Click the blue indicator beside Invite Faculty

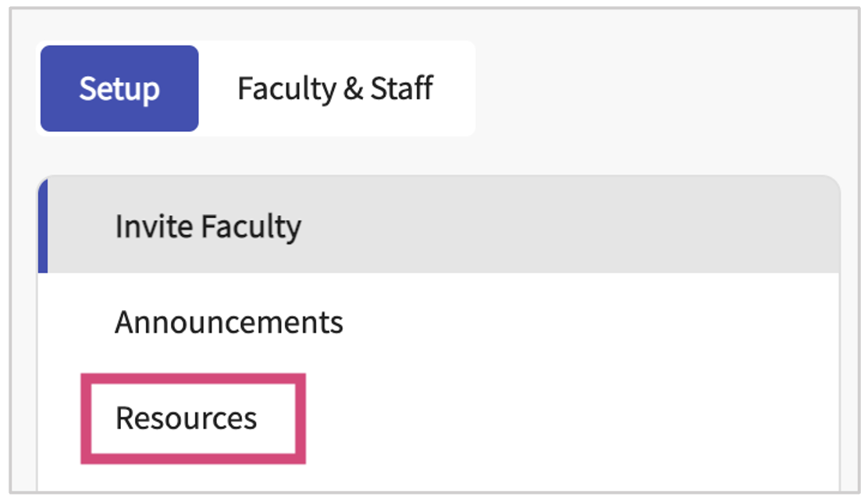[x=43, y=227]
